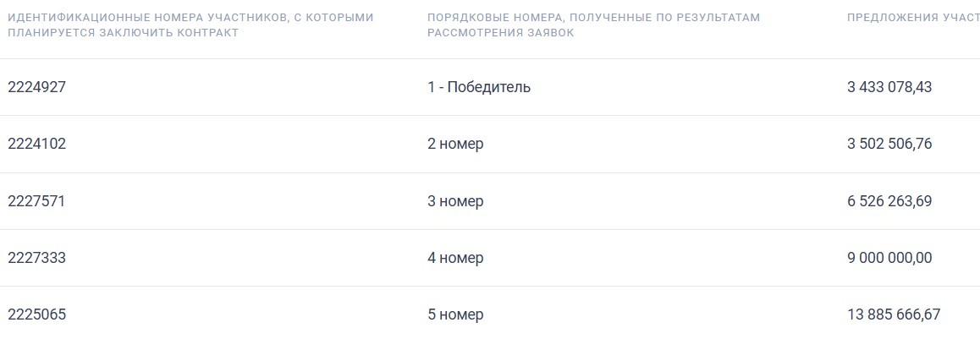Click participant ID 2225065
The image size is (980, 339).
click(36, 314)
